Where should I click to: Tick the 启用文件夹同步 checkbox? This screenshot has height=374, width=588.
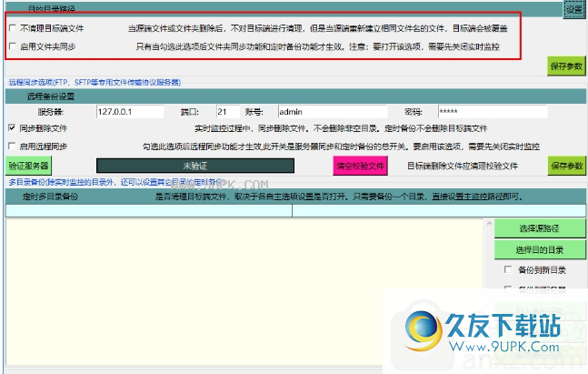tap(13, 46)
